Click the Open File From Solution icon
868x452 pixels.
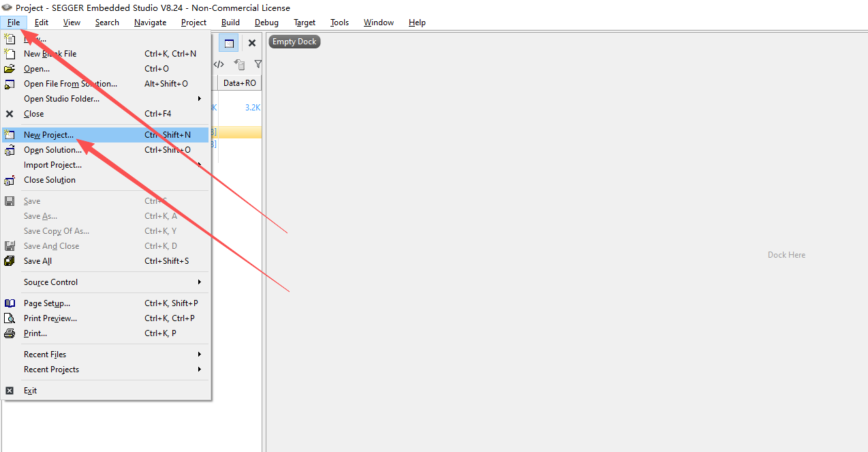point(10,84)
